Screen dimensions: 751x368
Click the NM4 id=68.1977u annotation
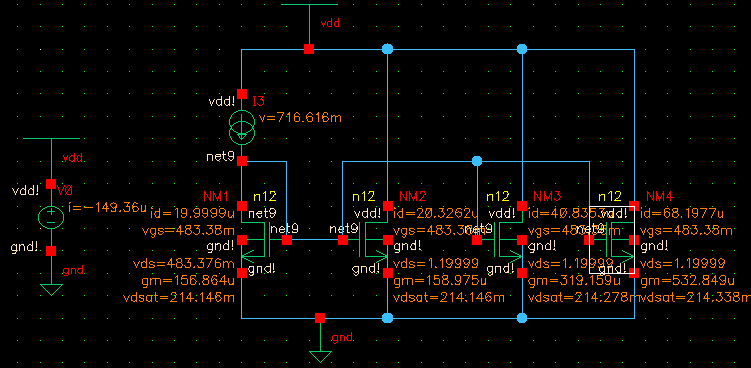point(682,213)
